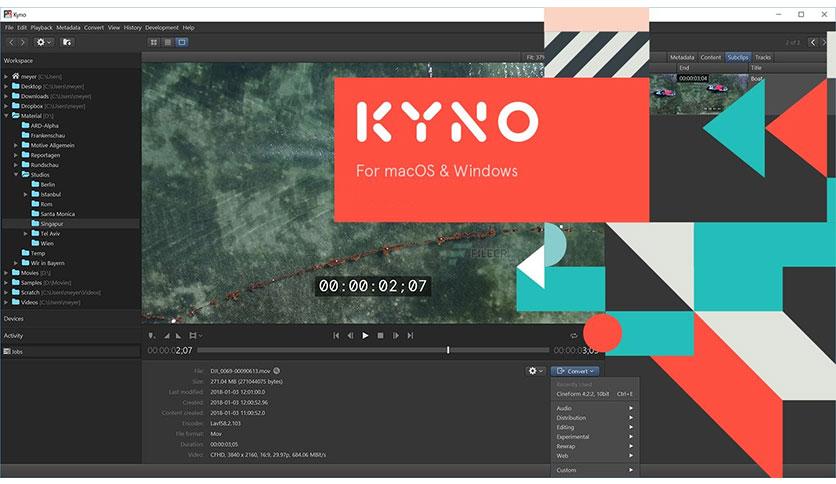Jump to the end of clip
Screen dimensions: 836x484
pos(410,336)
